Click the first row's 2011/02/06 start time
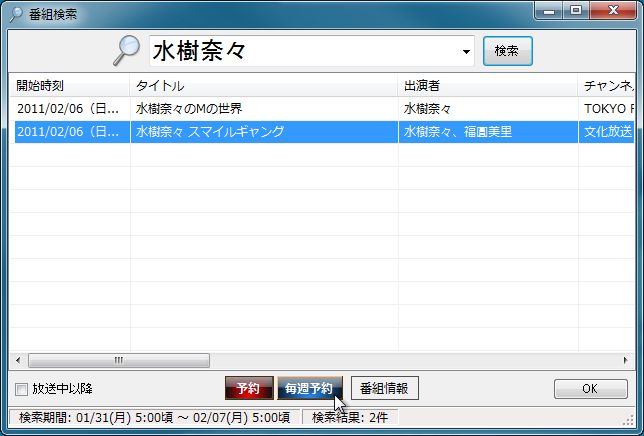Image resolution: width=644 pixels, height=436 pixels. click(68, 109)
